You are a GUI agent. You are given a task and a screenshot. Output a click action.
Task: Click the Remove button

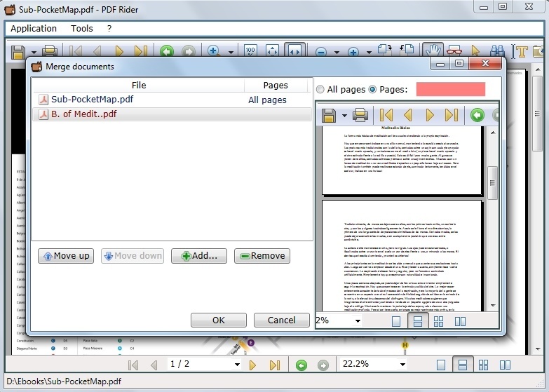pyautogui.click(x=262, y=256)
